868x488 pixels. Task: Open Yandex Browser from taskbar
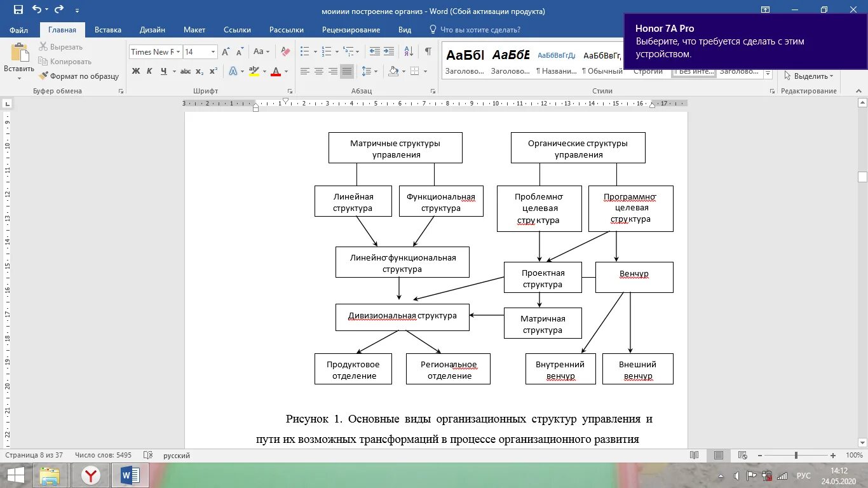(x=91, y=475)
